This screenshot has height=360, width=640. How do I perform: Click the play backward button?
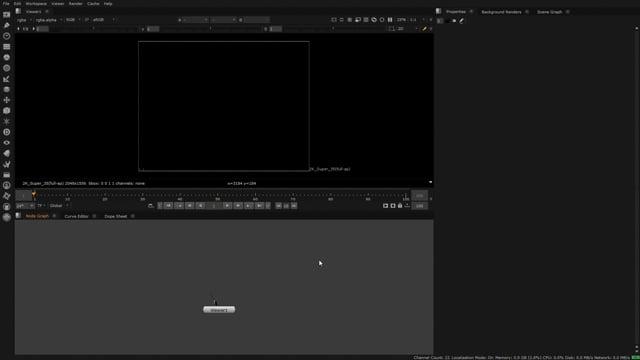click(200, 206)
